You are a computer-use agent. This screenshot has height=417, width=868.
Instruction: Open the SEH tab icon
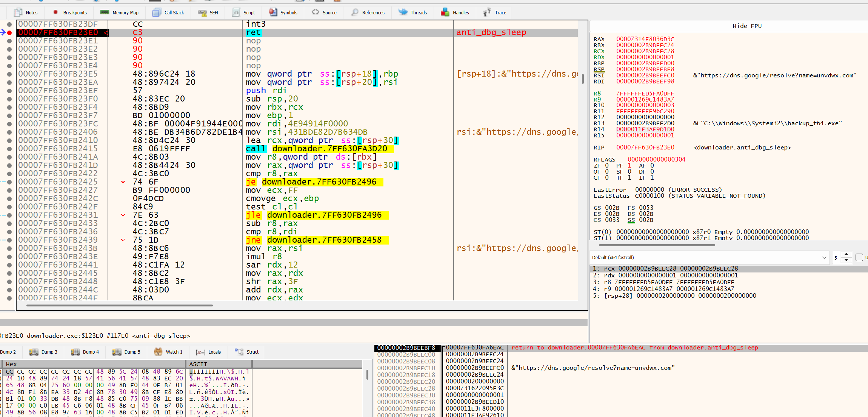click(x=202, y=12)
